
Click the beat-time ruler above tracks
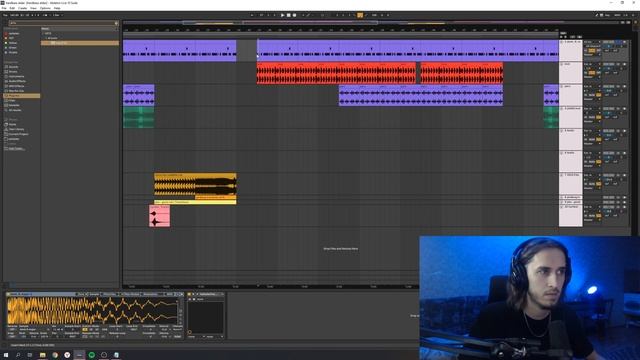[x=340, y=30]
